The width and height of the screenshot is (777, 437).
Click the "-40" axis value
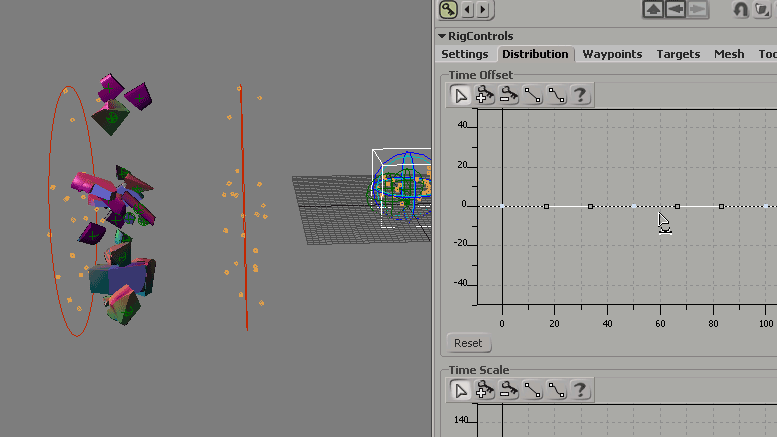[461, 283]
